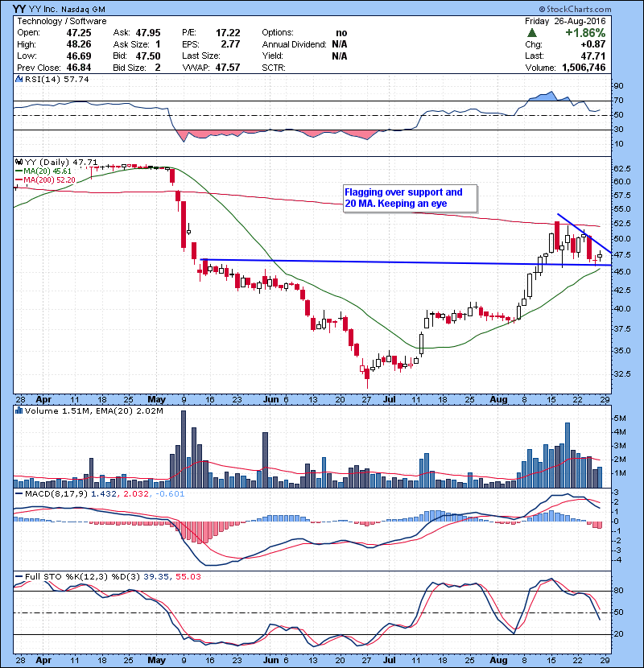Image resolution: width=644 pixels, height=668 pixels.
Task: Click the 32.5 price axis label
Action: click(621, 373)
